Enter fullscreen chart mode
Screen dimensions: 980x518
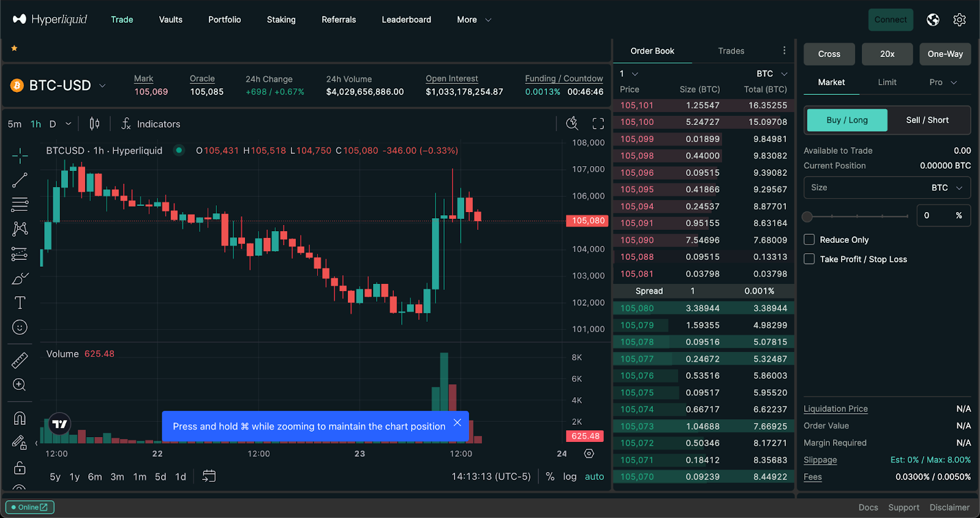point(598,124)
